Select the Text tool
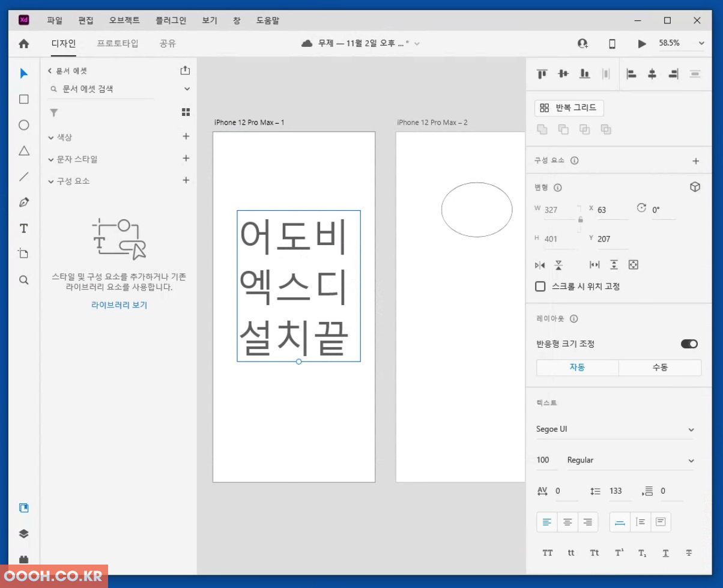723x588 pixels. tap(24, 228)
